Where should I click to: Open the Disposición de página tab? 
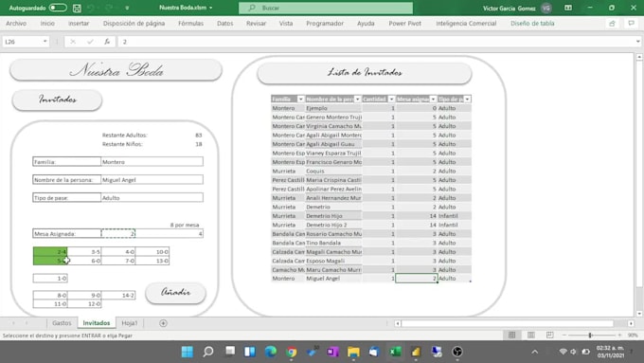[x=134, y=24]
